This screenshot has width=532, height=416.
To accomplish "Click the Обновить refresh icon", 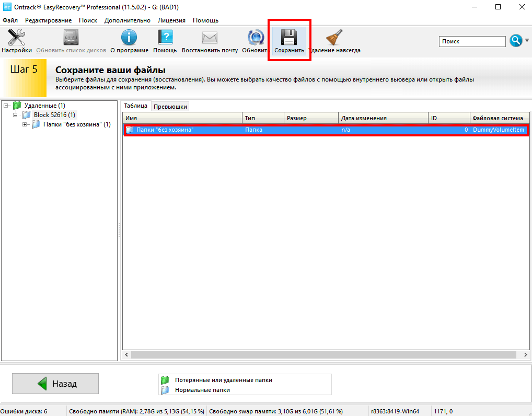I will pyautogui.click(x=256, y=38).
